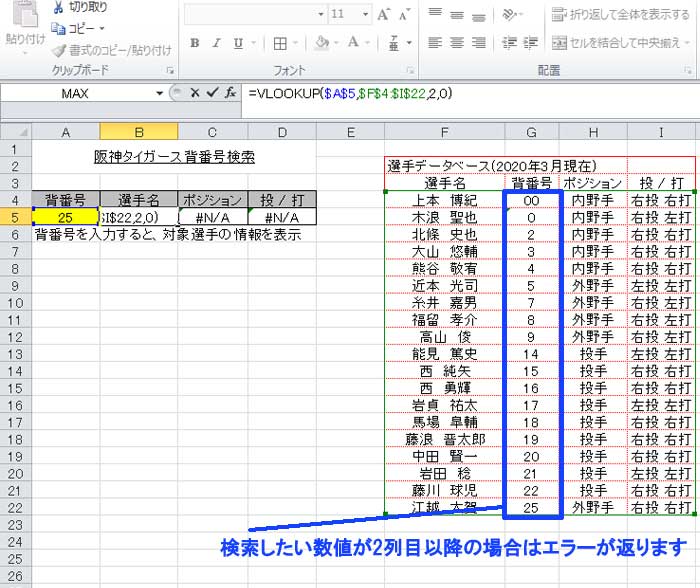The height and width of the screenshot is (588, 700).
Task: Click the player name 藤川 球児
Action: point(445,491)
